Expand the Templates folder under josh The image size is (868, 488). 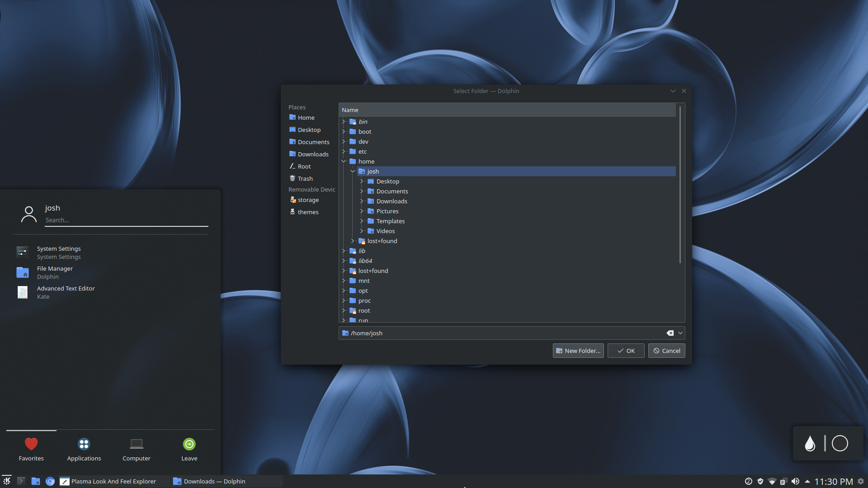[x=362, y=221]
